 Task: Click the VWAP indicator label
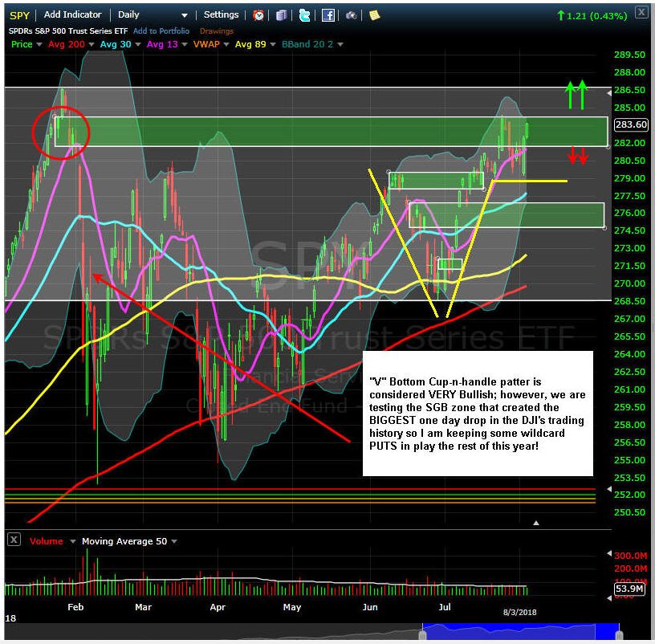pyautogui.click(x=206, y=44)
